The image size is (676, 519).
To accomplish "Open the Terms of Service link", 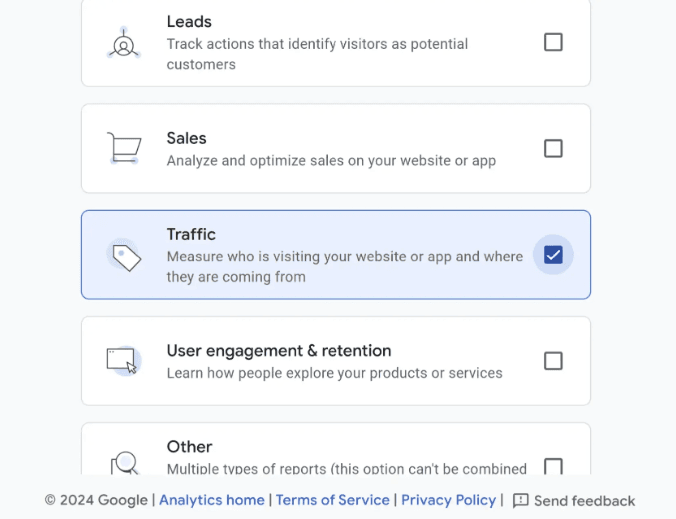I will point(332,500).
